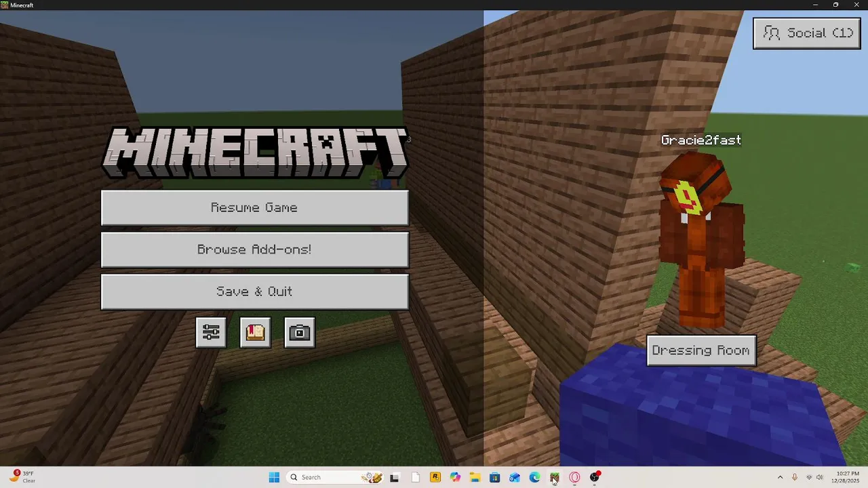Open Opera GX from the taskbar
Screen dimensions: 868x488
tap(574, 477)
